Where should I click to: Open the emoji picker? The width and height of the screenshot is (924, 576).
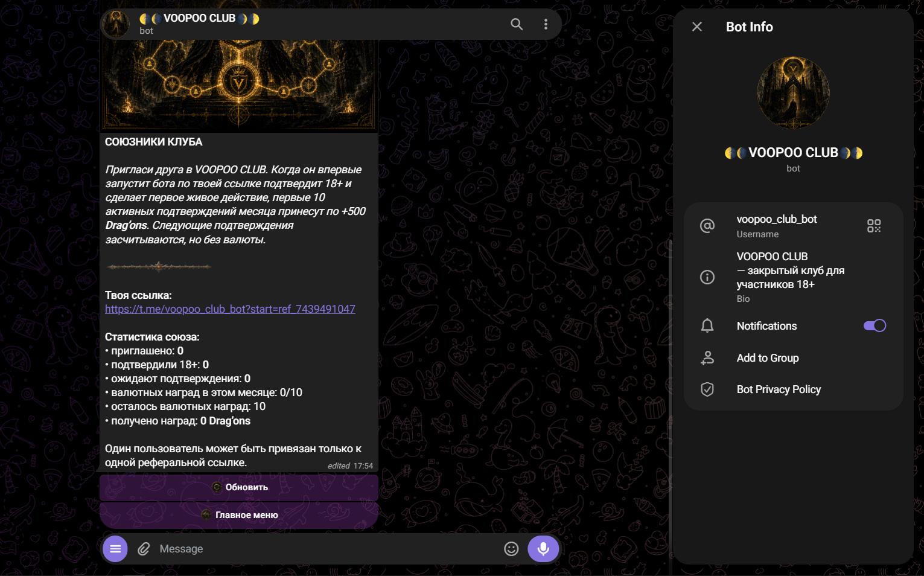coord(511,549)
